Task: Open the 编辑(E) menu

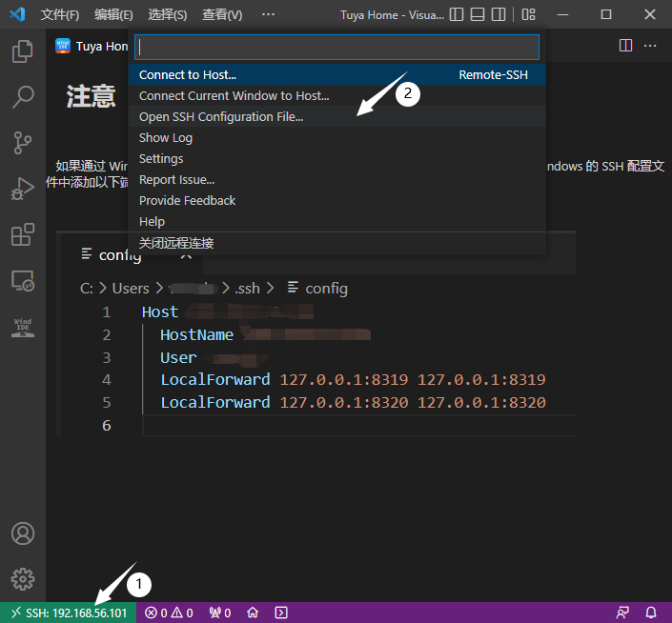Action: pyautogui.click(x=113, y=14)
